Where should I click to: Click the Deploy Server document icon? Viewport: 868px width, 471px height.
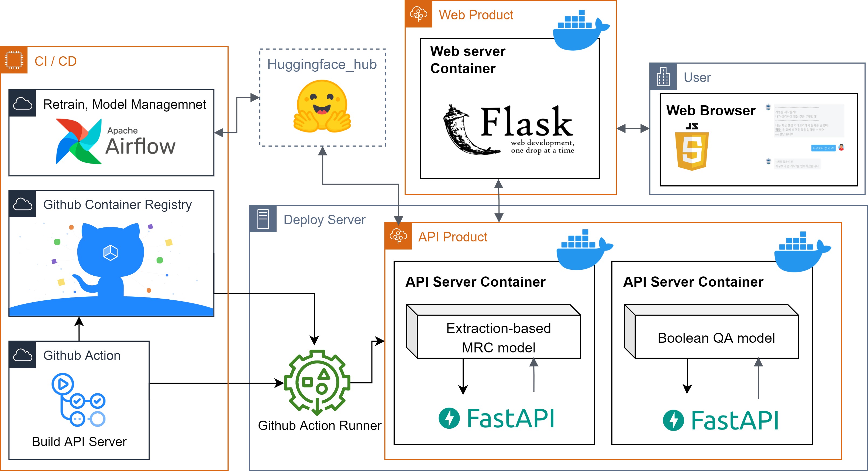(263, 219)
